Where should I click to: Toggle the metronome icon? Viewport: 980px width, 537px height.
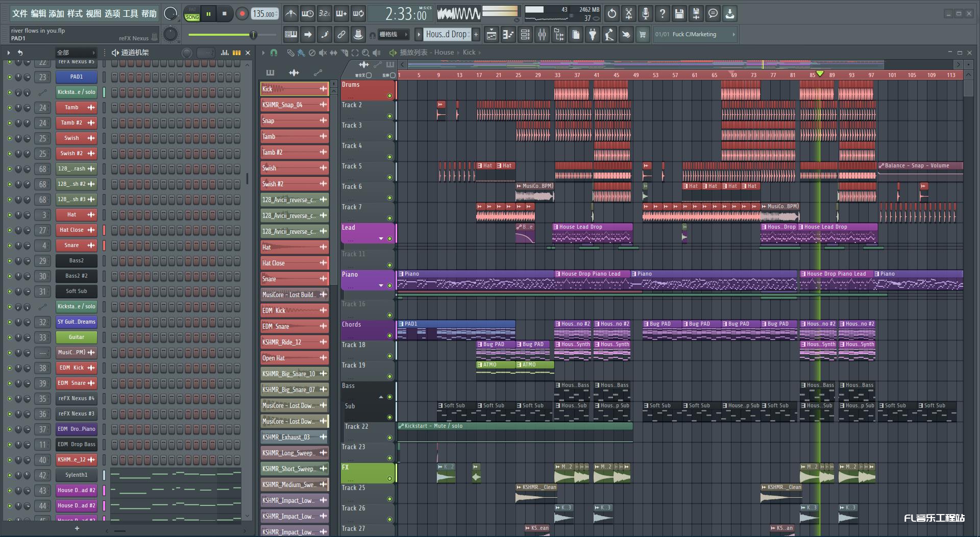[x=290, y=14]
